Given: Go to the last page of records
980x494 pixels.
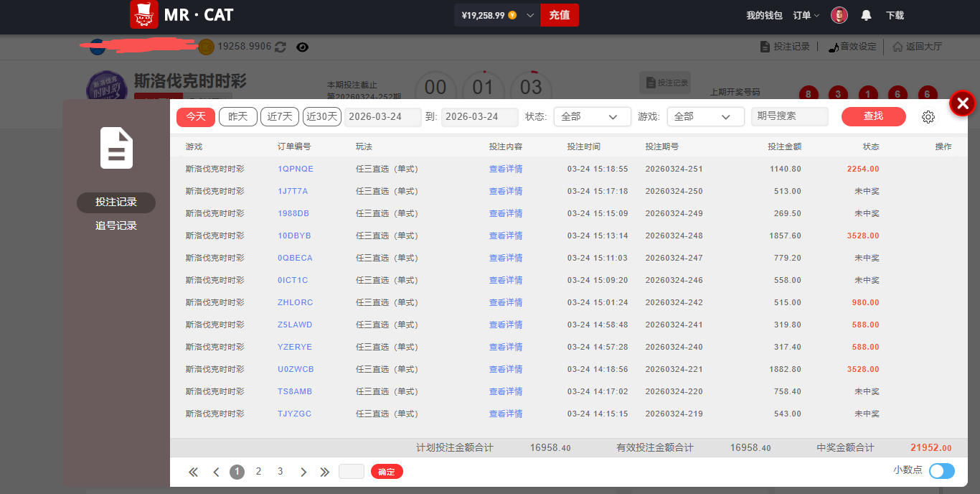Looking at the screenshot, I should tap(325, 472).
